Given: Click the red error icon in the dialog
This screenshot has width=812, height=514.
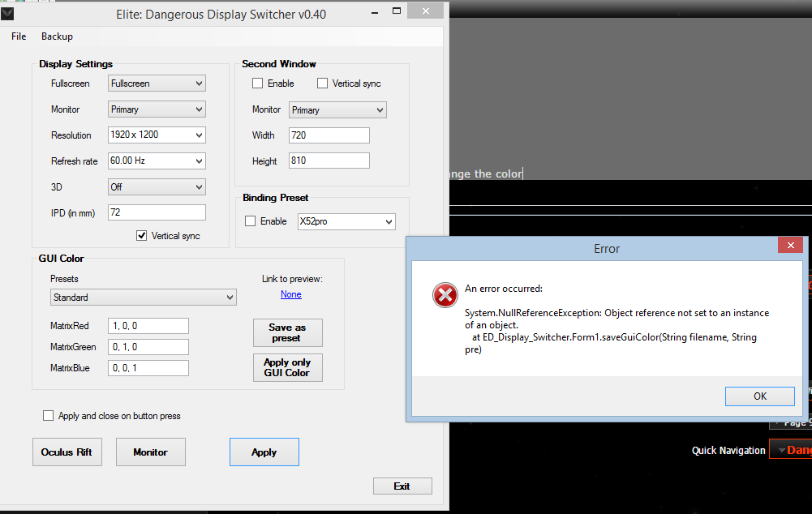Looking at the screenshot, I should pos(445,295).
